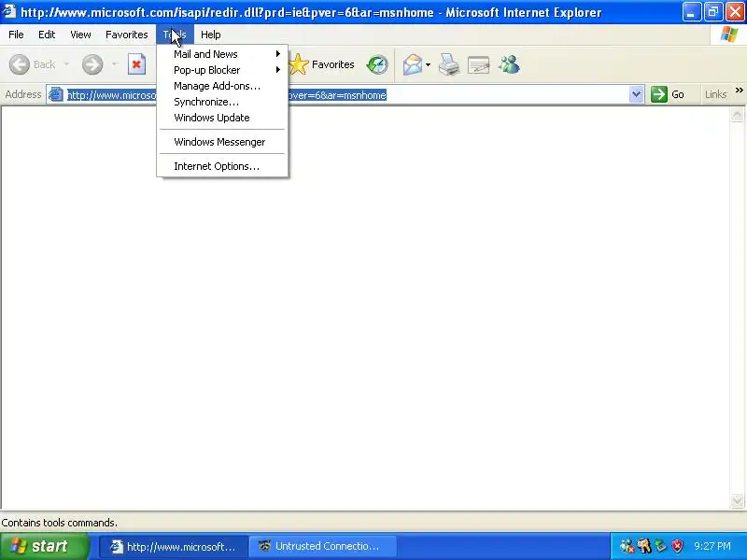The height and width of the screenshot is (560, 747).
Task: Restore down the Internet Explorer window
Action: 713,12
